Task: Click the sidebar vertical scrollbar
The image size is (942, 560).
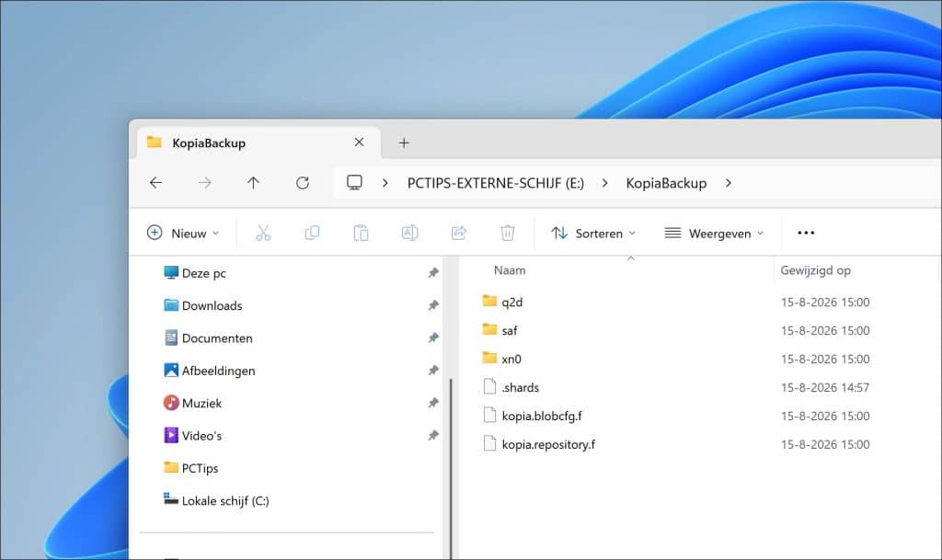Action: click(x=451, y=468)
